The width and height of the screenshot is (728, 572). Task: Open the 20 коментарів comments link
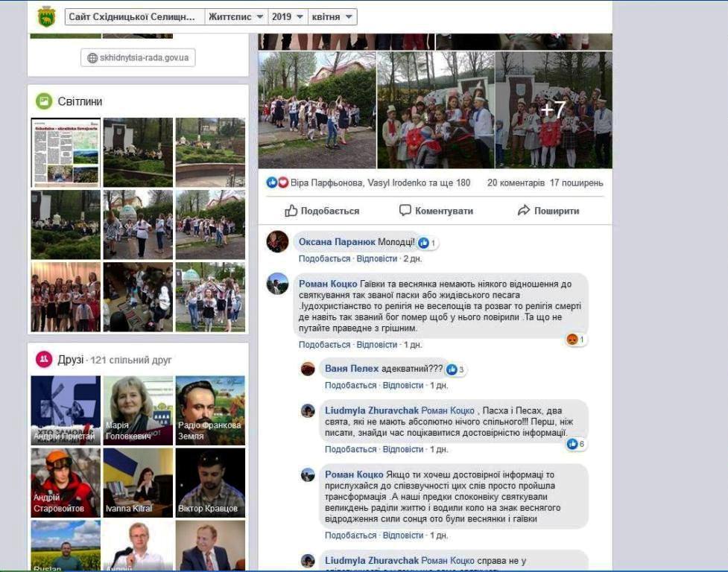[x=515, y=182]
